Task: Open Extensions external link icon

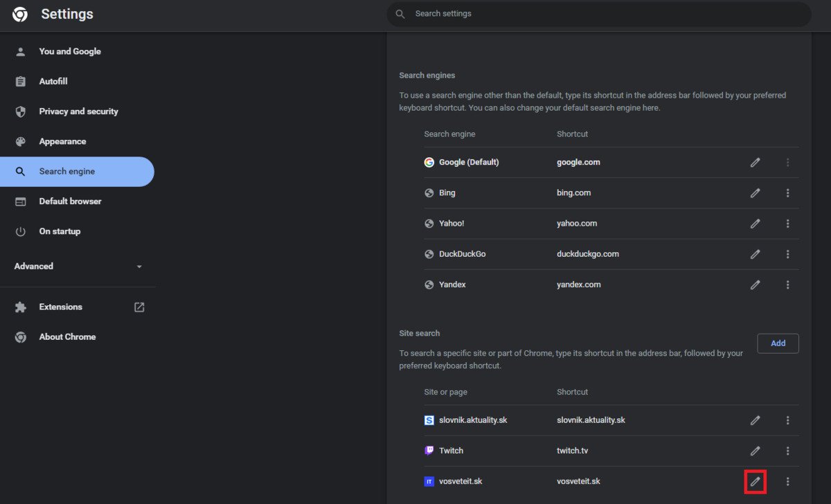Action: 139,307
